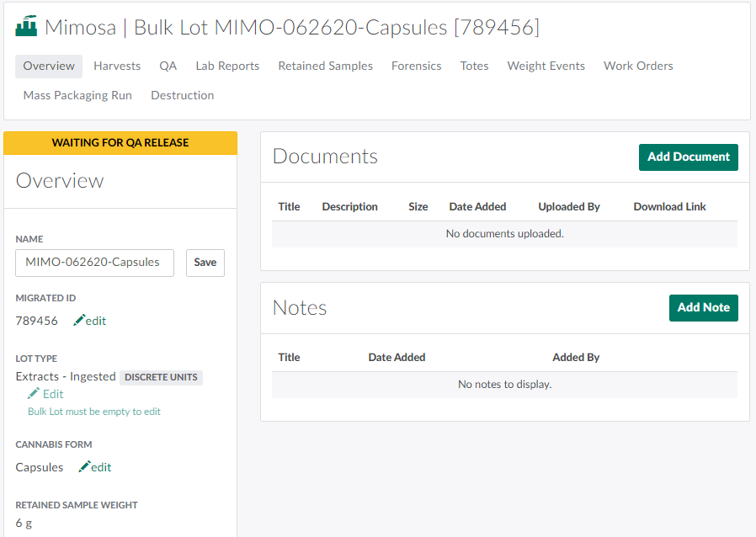Select the Overview tab
This screenshot has width=756, height=537.
click(49, 66)
